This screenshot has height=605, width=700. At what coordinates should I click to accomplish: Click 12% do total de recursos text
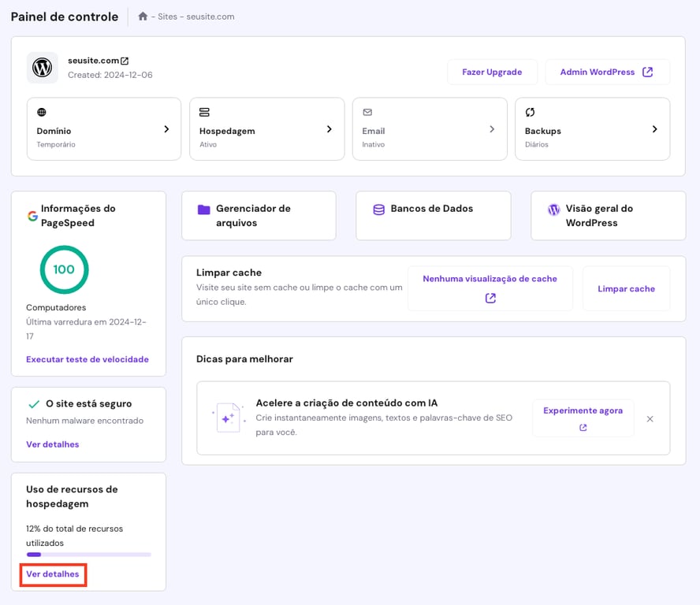click(x=74, y=536)
